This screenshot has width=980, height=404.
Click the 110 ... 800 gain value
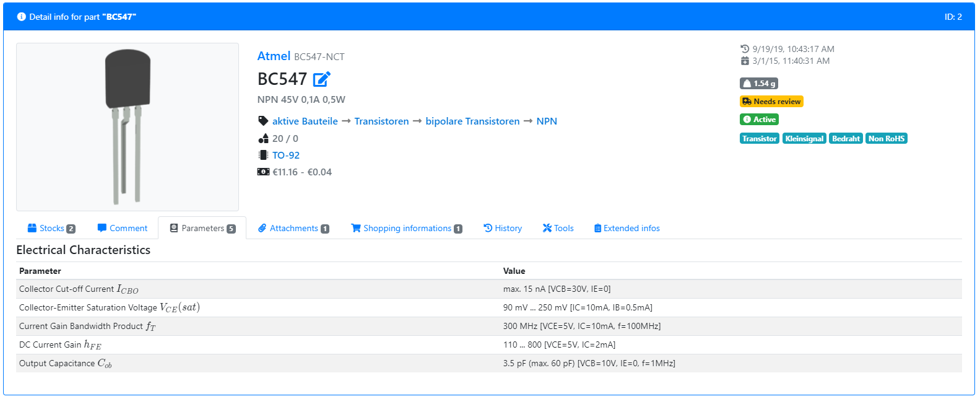click(559, 345)
